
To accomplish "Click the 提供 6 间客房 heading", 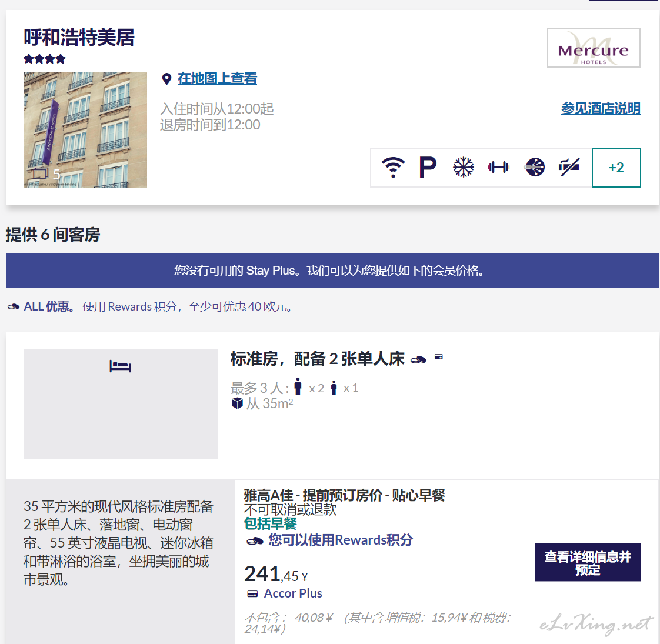I will tap(53, 235).
